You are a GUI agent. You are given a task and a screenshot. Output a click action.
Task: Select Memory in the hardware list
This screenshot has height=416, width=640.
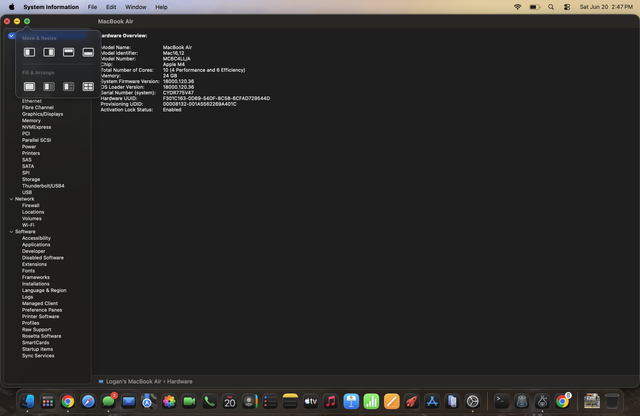coord(31,120)
